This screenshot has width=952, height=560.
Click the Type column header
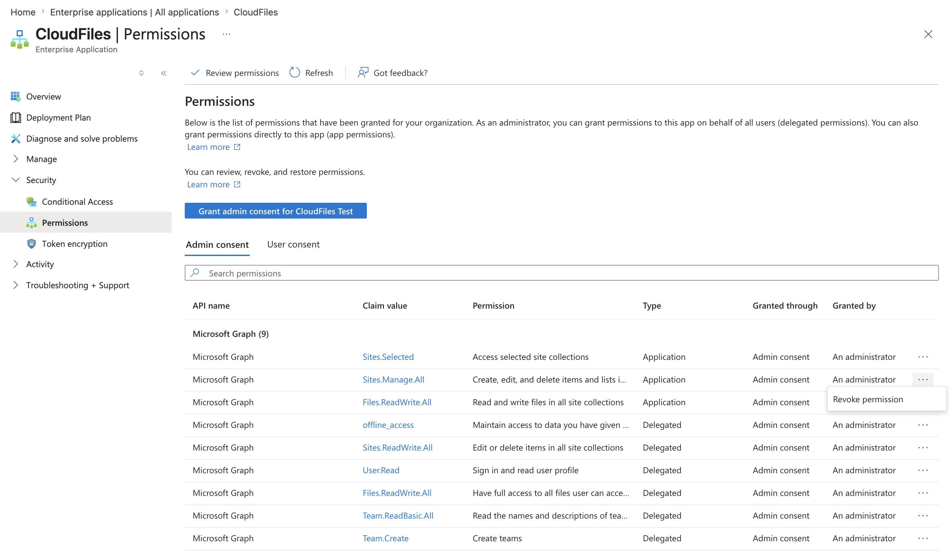652,306
